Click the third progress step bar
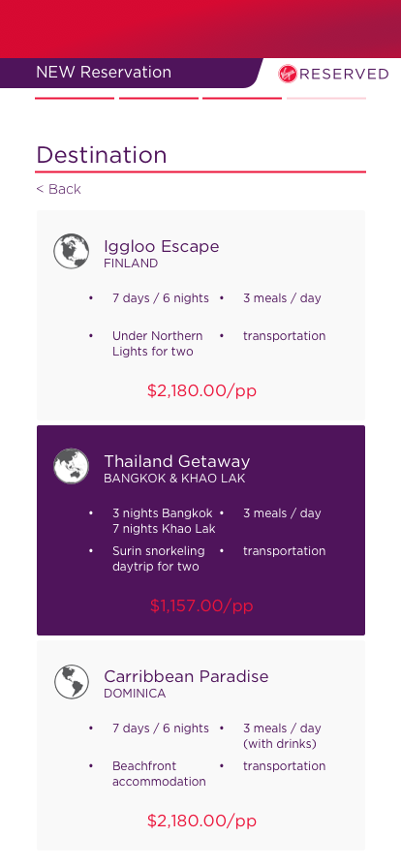 coord(242,98)
